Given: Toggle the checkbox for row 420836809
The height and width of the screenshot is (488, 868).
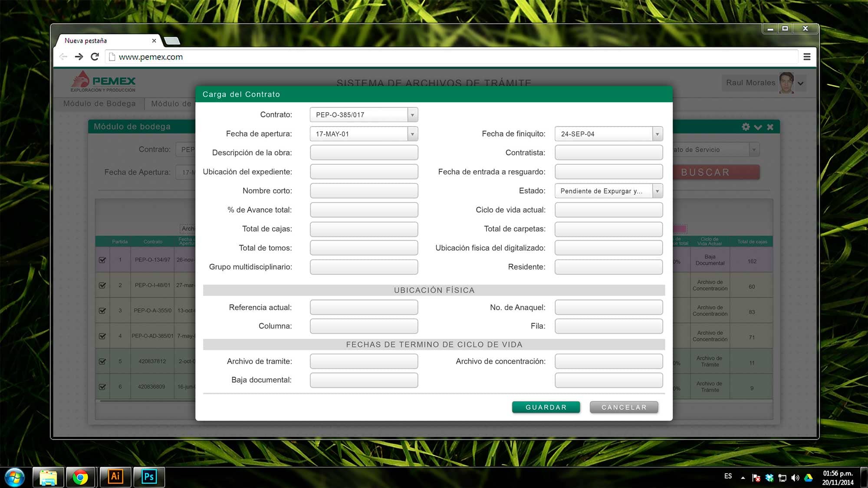Looking at the screenshot, I should pyautogui.click(x=102, y=386).
